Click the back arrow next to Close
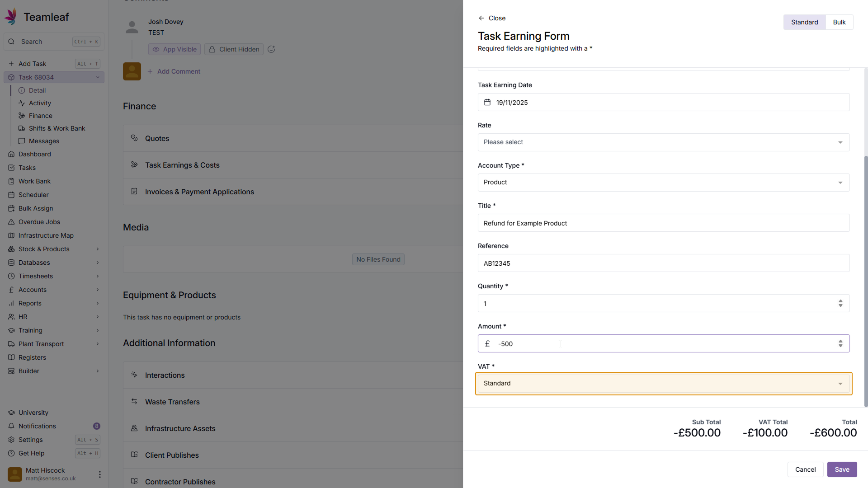The image size is (868, 488). click(x=481, y=18)
